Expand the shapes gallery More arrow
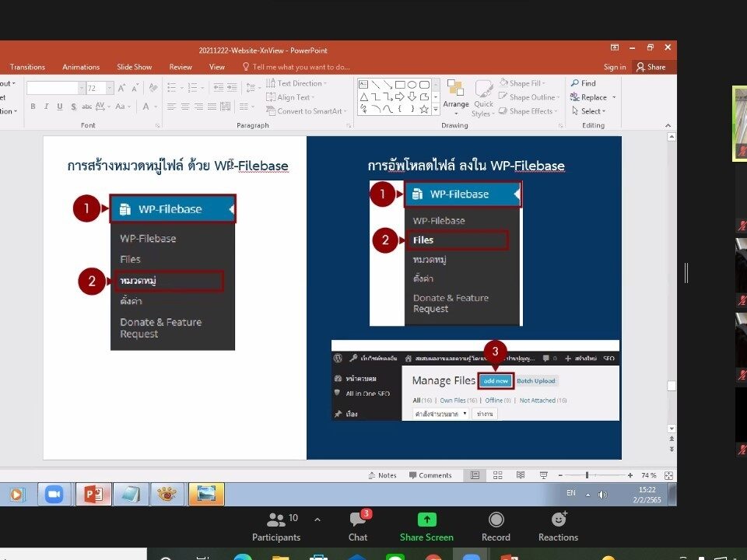Screen dimensions: 747x560 (436, 110)
